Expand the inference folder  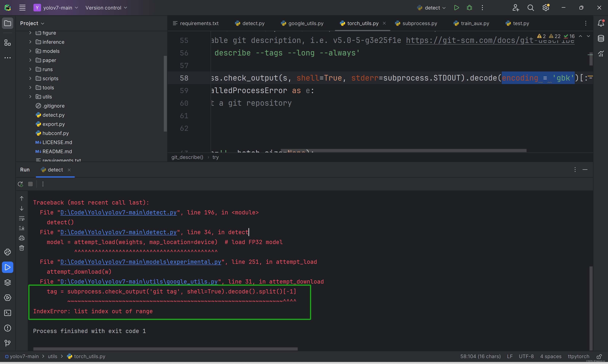pos(30,42)
